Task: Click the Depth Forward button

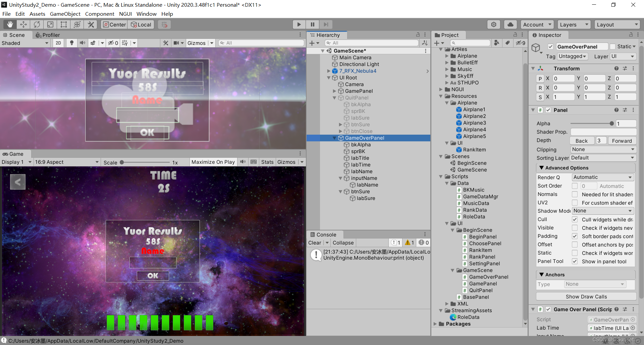Action: tap(622, 141)
